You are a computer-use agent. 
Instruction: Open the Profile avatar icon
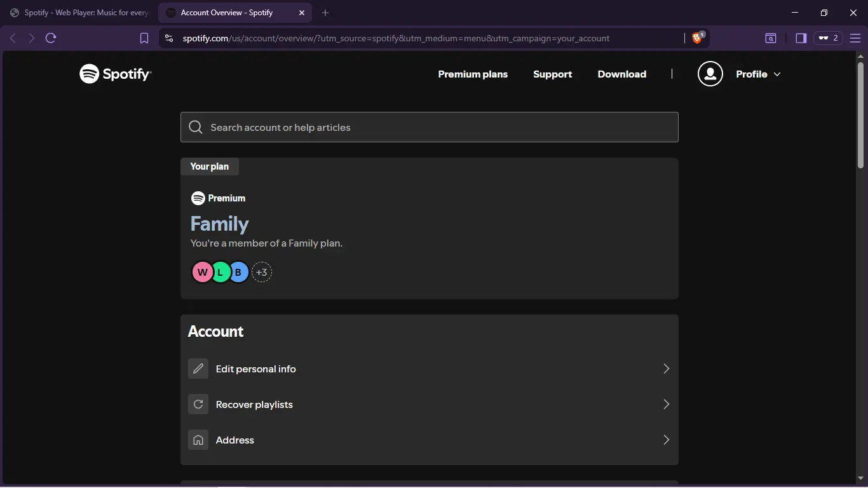coord(710,74)
